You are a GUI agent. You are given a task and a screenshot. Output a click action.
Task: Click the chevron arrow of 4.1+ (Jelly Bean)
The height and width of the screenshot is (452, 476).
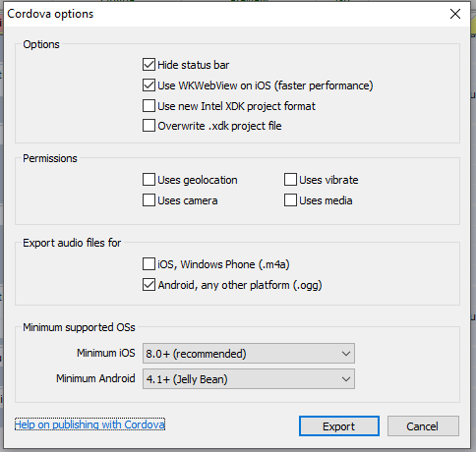coord(346,379)
